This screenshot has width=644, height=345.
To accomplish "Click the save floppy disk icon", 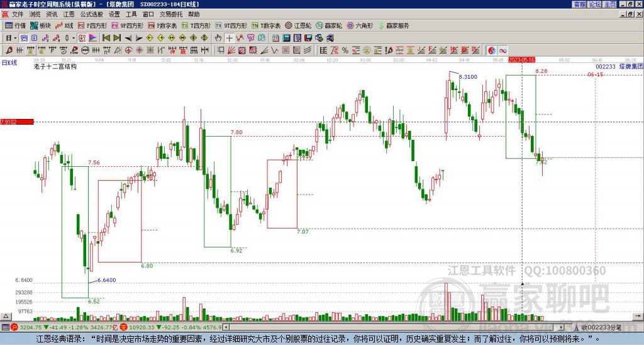I will tap(308, 38).
